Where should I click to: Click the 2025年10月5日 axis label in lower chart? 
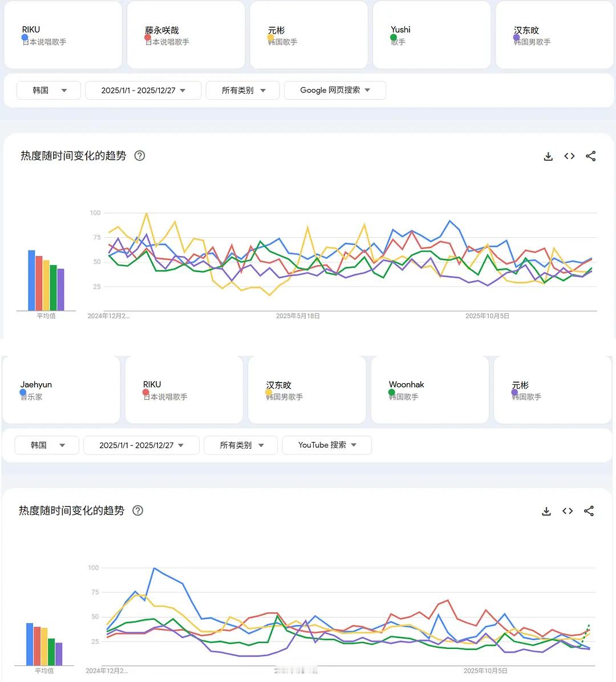click(485, 671)
